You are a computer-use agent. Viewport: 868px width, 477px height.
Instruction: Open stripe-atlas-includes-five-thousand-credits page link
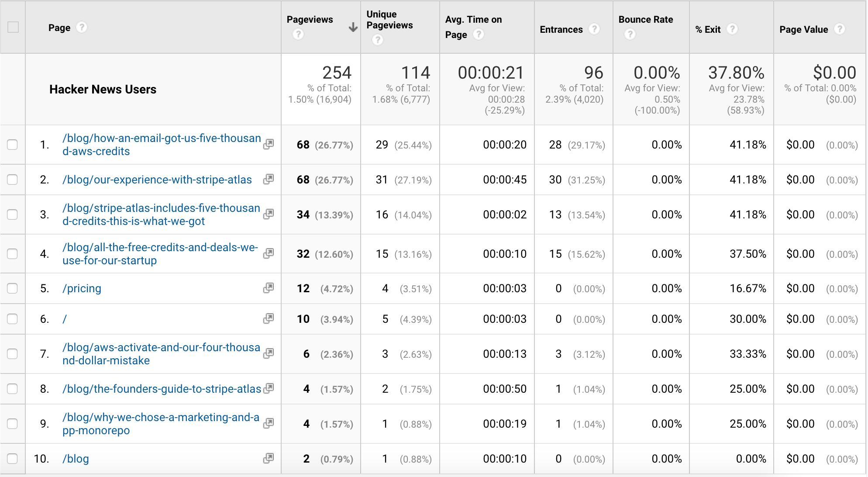pyautogui.click(x=161, y=214)
